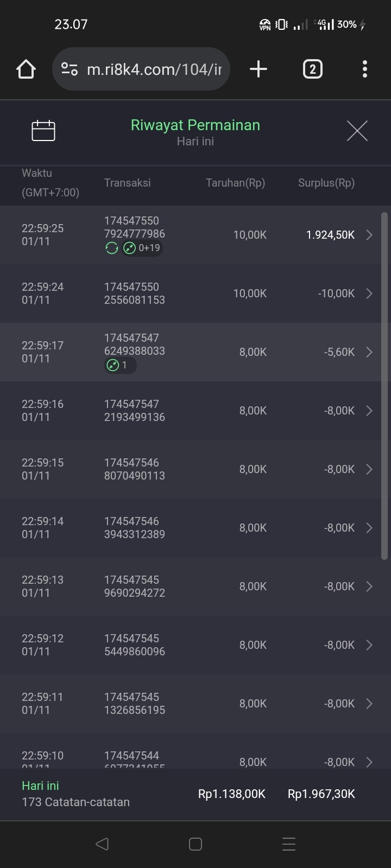This screenshot has width=391, height=868.
Task: Close the Riwayat Permainan panel
Action: pos(357,131)
